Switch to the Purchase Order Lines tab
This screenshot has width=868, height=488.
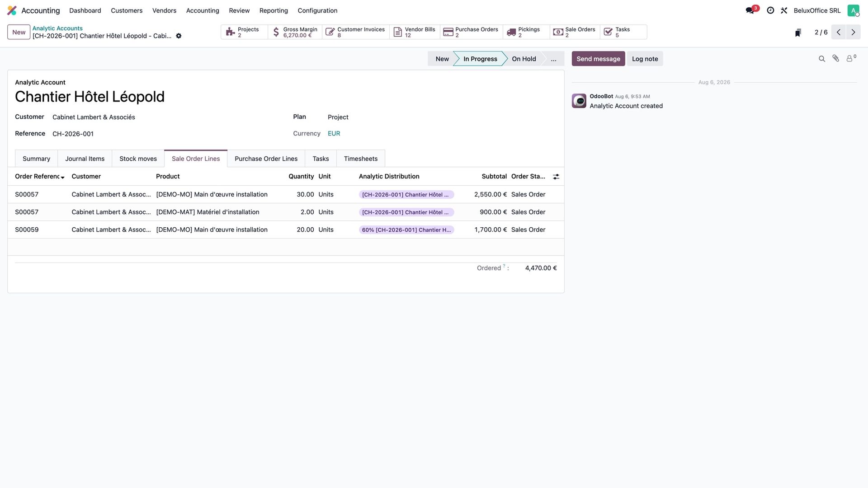[x=266, y=159]
